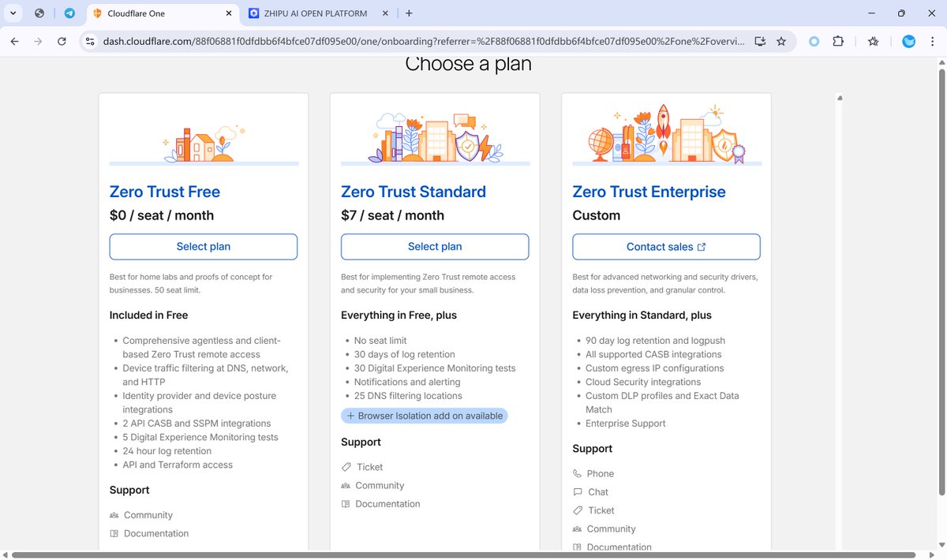The width and height of the screenshot is (947, 560).
Task: Click Phone icon under Enterprise Support
Action: tap(578, 474)
